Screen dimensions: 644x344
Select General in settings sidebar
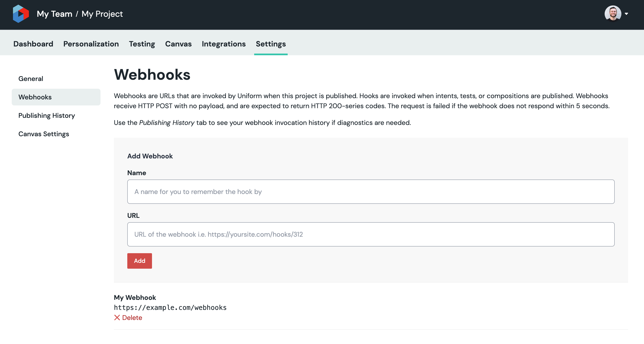click(31, 79)
